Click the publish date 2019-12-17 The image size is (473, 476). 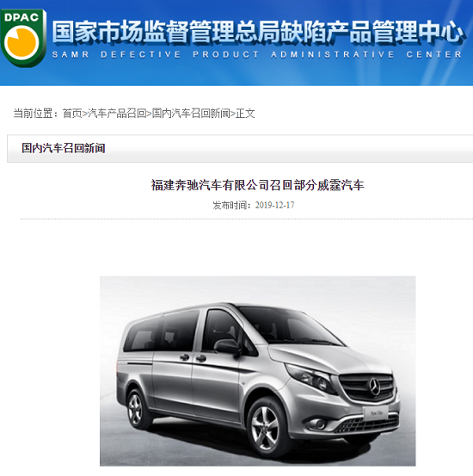pyautogui.click(x=274, y=205)
